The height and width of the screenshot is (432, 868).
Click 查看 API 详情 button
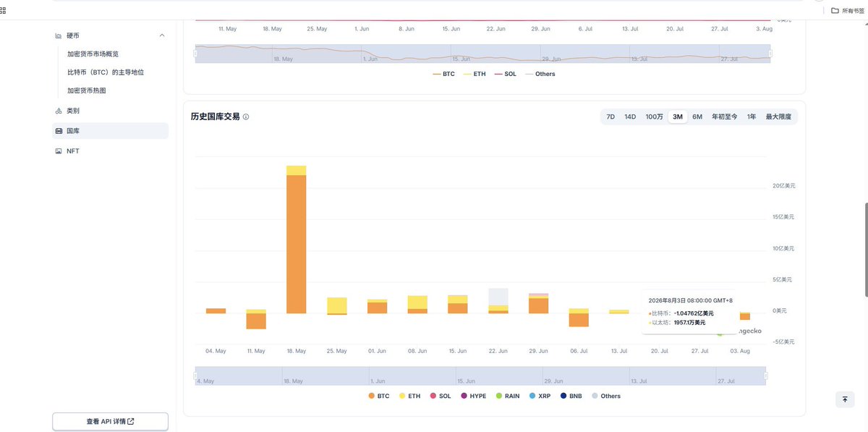[110, 421]
